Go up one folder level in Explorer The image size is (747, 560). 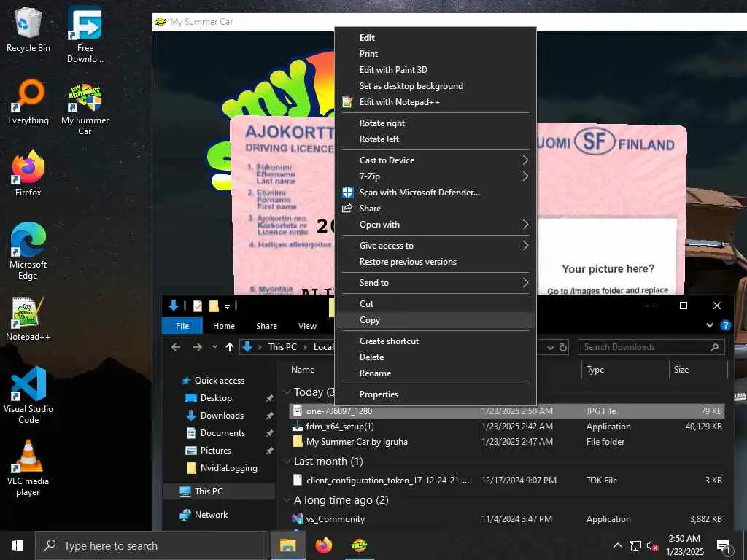click(x=230, y=347)
